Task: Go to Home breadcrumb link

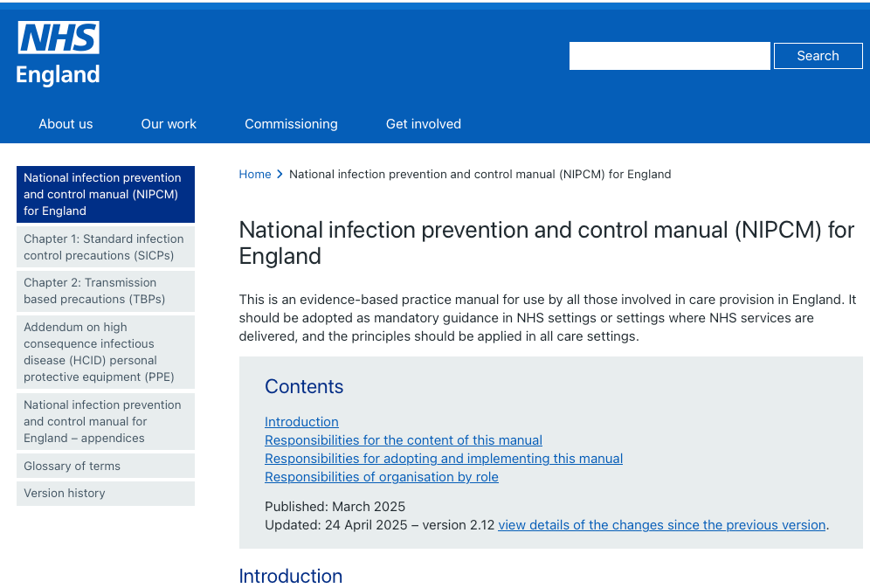Action: (255, 174)
